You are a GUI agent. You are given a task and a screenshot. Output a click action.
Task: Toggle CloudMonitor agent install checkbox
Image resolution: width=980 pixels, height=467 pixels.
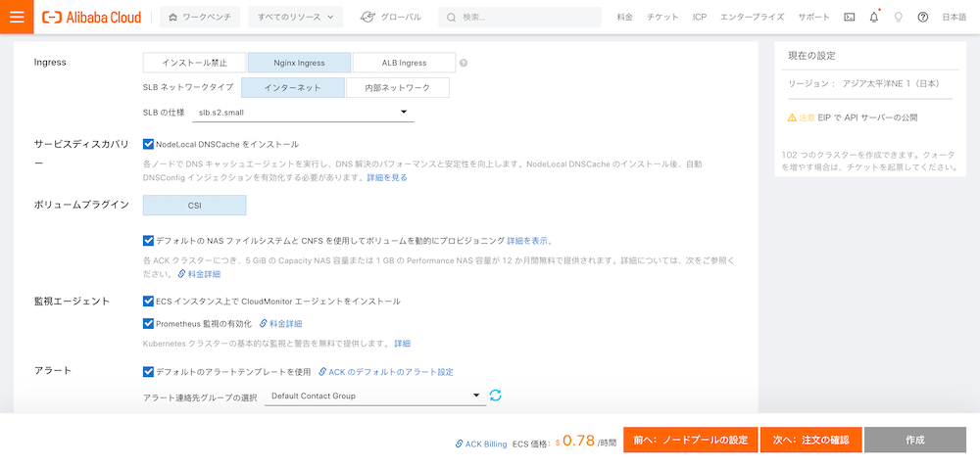[148, 302]
